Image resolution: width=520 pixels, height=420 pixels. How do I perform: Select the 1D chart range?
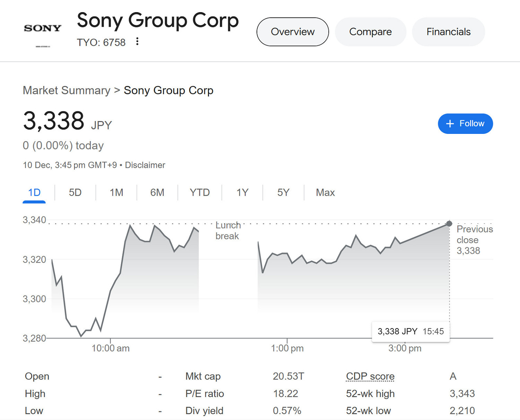tap(34, 192)
